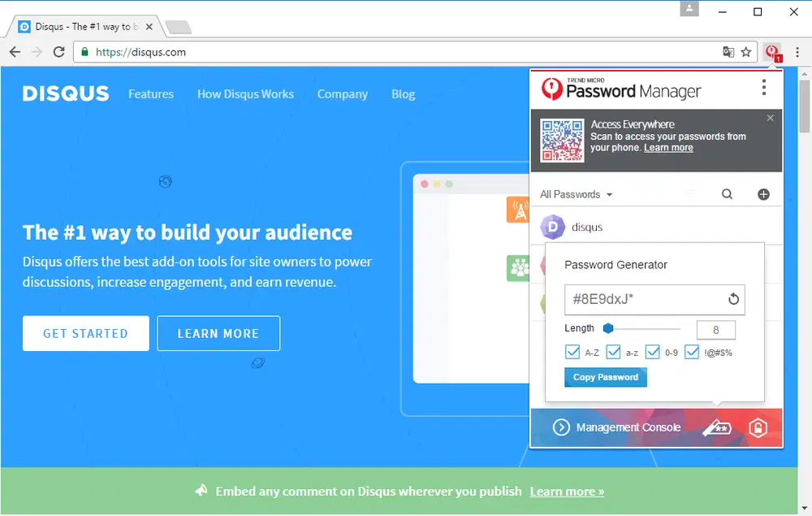Image resolution: width=812 pixels, height=516 pixels.
Task: Open the Learn more link in Access Everywhere
Action: (668, 148)
